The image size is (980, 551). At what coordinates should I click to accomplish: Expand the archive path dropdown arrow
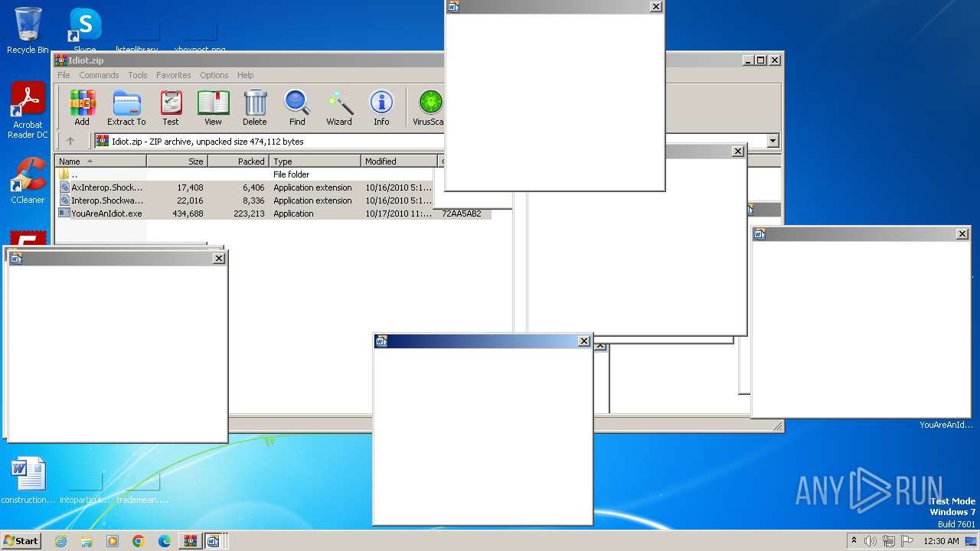click(x=773, y=141)
